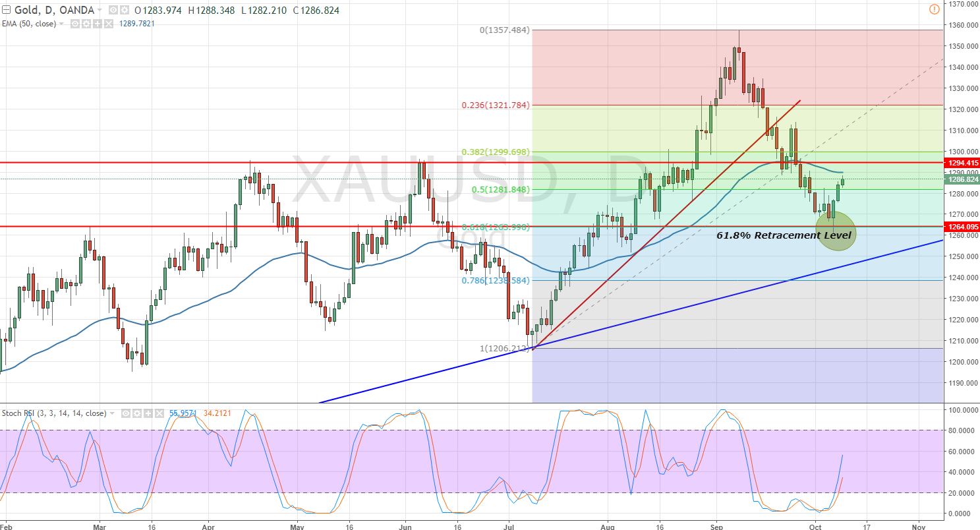
Task: Click the Fibonacci label 1(1206.212)
Action: click(505, 348)
